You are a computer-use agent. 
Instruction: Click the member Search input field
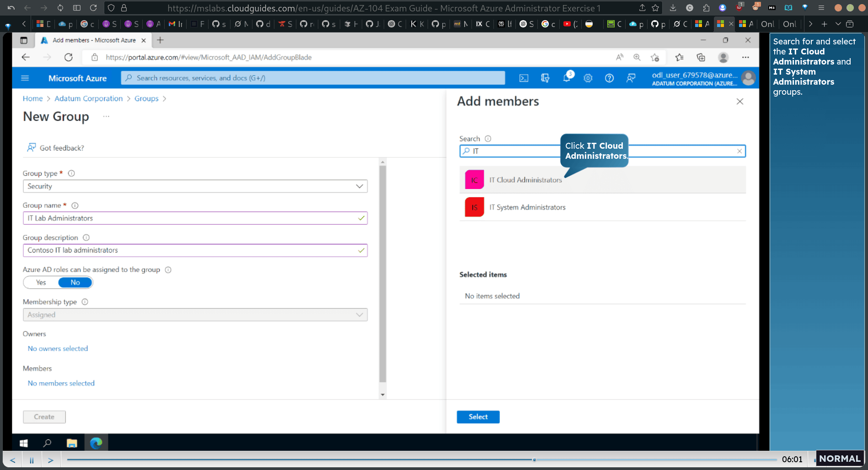(x=602, y=151)
